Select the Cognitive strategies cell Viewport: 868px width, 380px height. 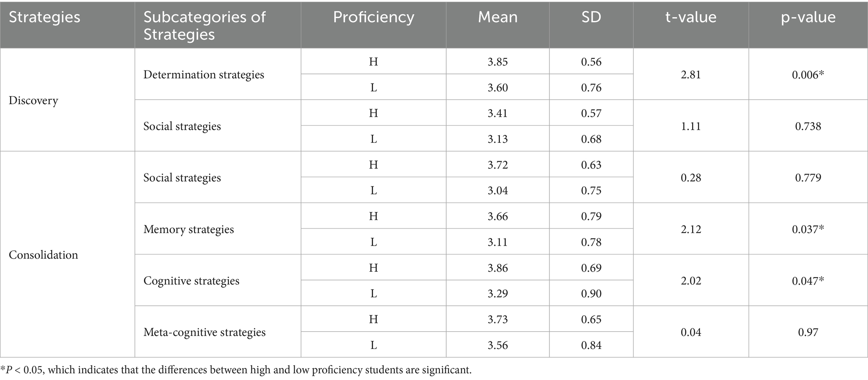[191, 280]
